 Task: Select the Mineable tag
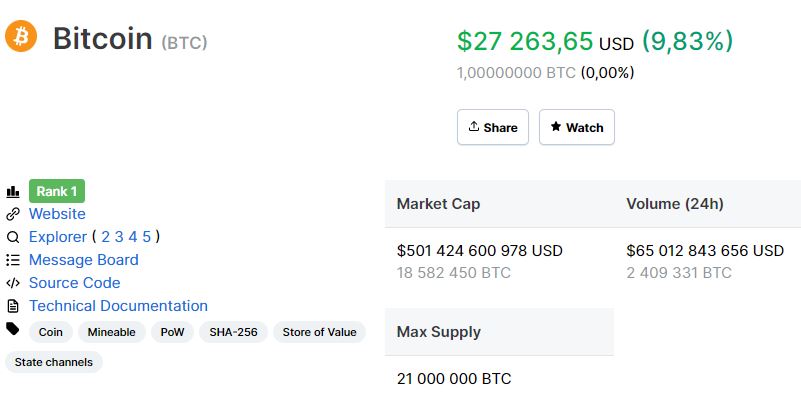click(x=112, y=332)
